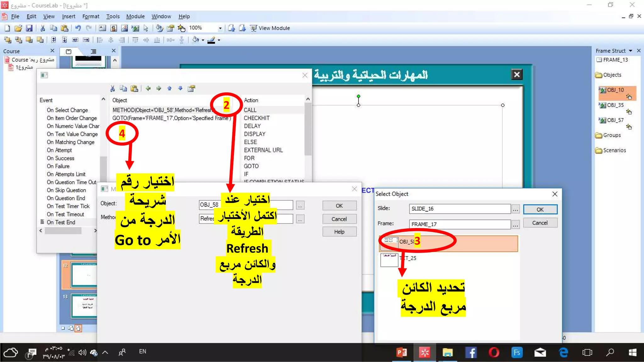
Task: Click the browse button beside SLIDE_16
Action: click(x=515, y=209)
